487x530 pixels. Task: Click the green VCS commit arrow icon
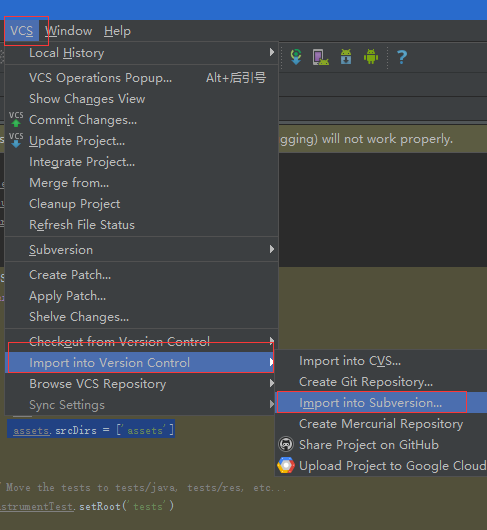pyautogui.click(x=16, y=120)
